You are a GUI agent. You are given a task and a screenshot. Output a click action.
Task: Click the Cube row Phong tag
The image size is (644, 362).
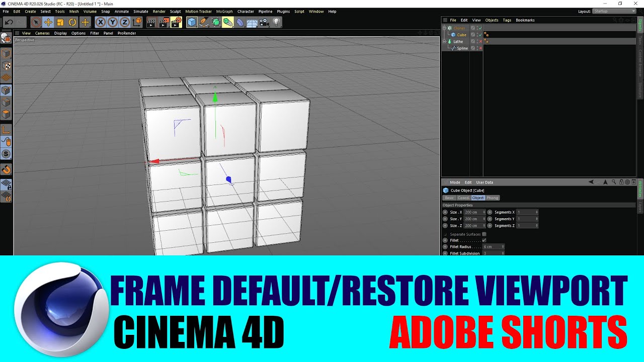tap(487, 35)
